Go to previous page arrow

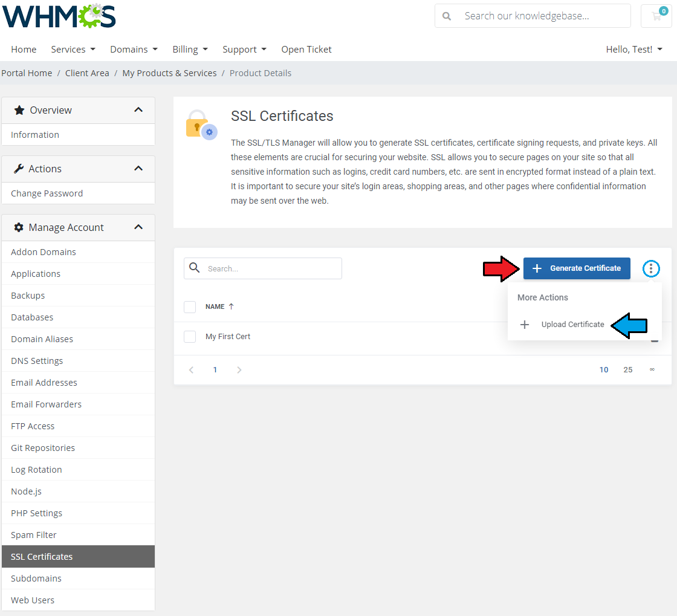point(191,370)
